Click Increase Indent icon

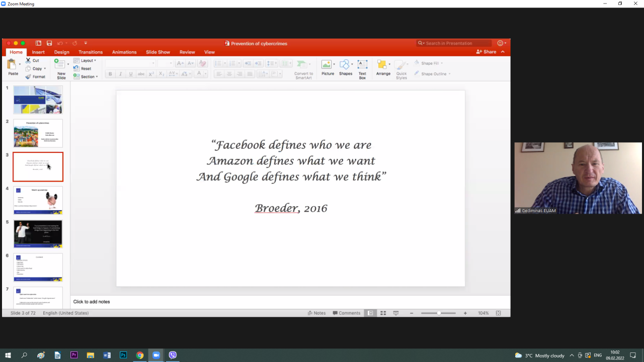[x=258, y=63]
